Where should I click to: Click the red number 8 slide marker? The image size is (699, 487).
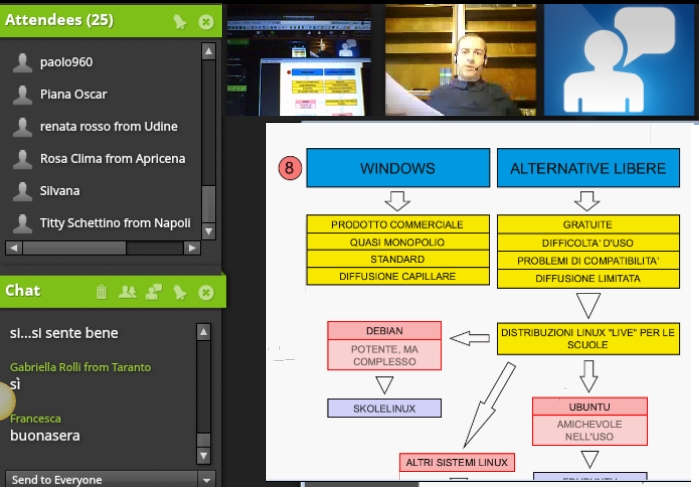290,168
